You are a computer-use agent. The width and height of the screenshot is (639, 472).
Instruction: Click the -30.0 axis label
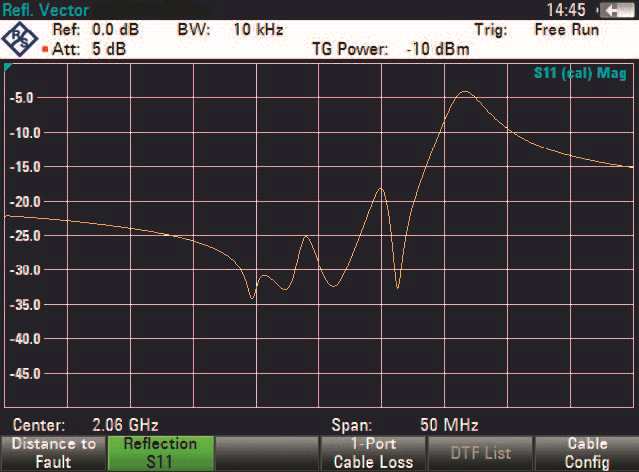[25, 270]
